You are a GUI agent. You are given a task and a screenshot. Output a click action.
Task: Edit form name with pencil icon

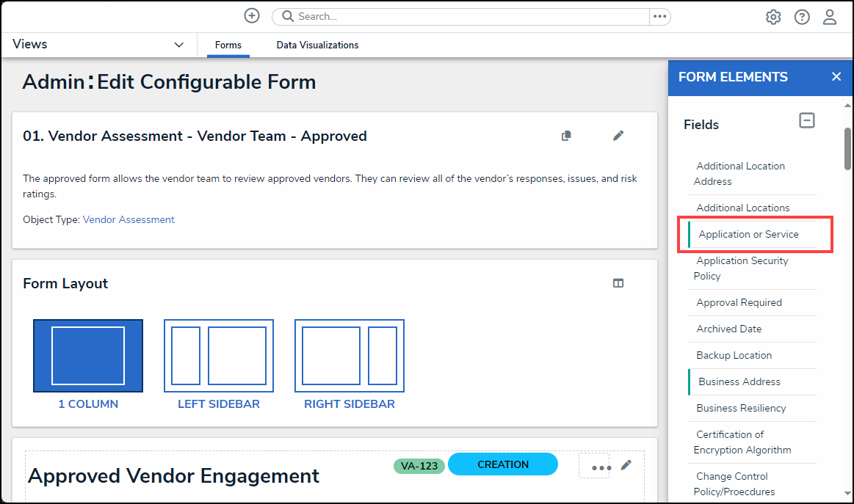(618, 136)
